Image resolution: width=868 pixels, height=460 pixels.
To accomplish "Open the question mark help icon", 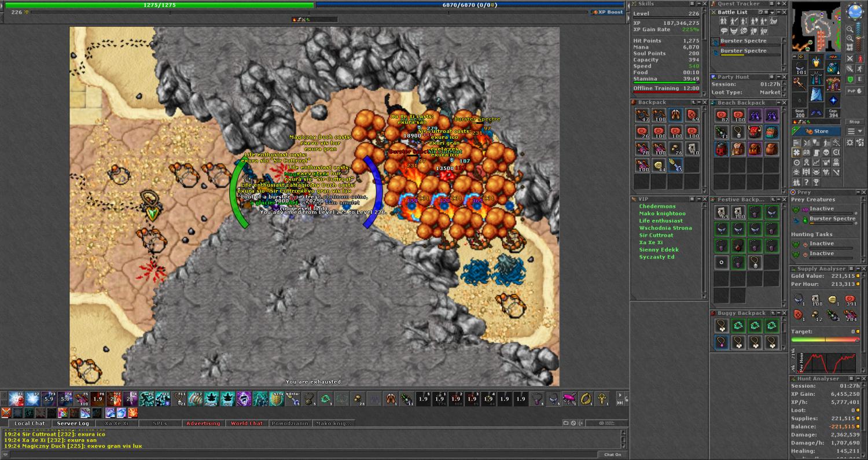I will pos(806,182).
